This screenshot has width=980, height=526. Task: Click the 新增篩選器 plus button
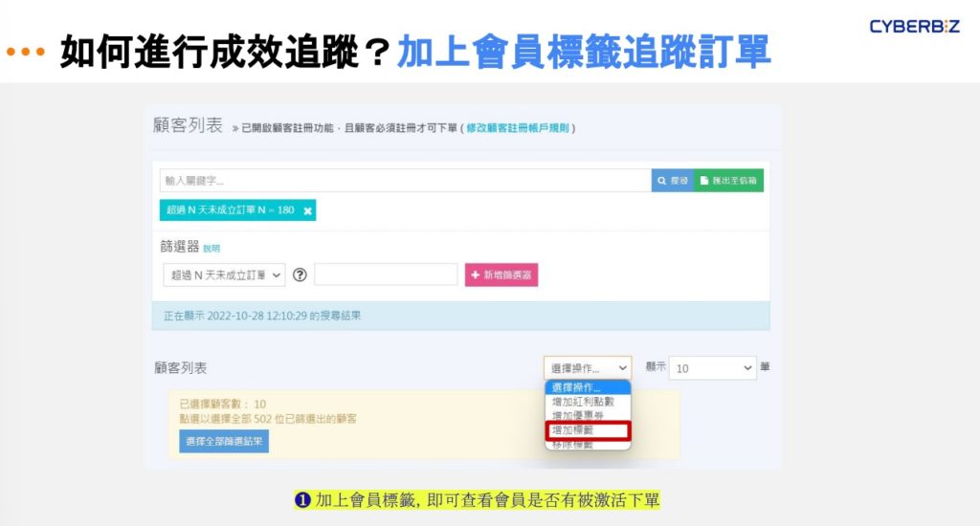coord(501,274)
